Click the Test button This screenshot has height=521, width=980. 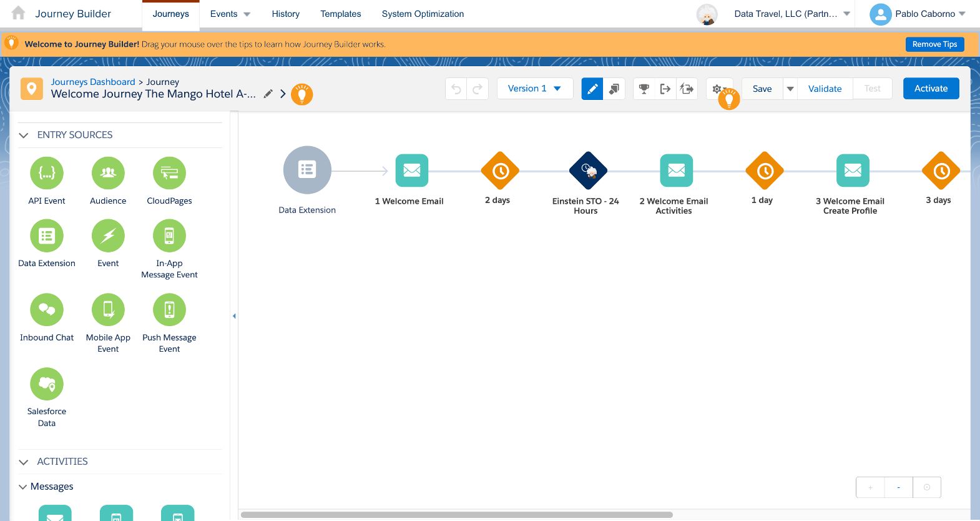point(873,89)
